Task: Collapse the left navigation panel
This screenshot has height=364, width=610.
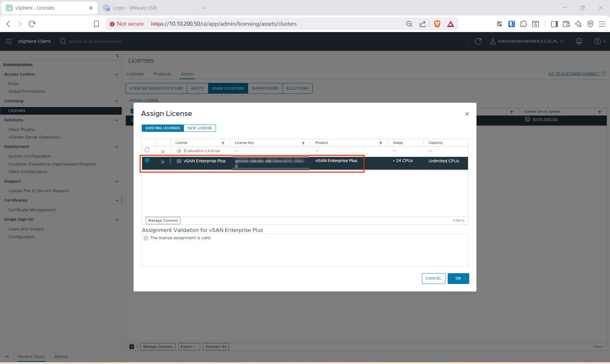Action: pos(118,56)
